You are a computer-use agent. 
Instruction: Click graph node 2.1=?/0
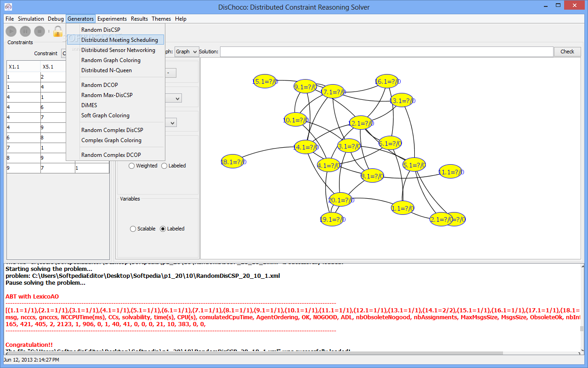(x=441, y=219)
